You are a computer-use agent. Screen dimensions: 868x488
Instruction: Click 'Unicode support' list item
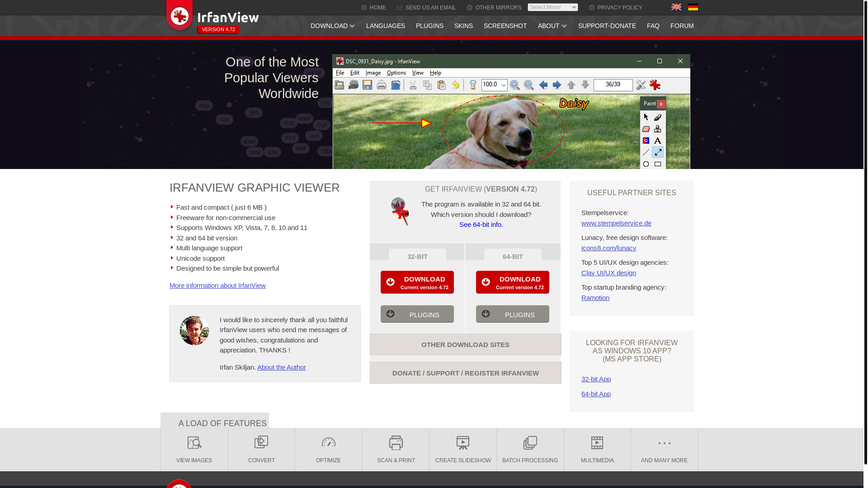(200, 258)
